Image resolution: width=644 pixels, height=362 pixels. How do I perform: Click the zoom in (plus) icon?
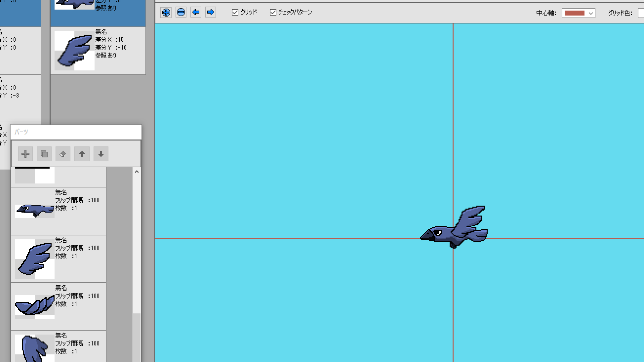[166, 13]
